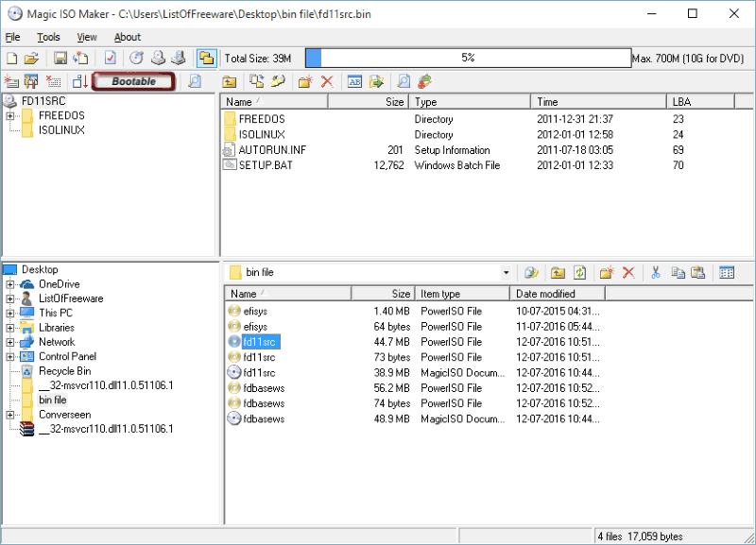Expand the Converseen folder node
Image resolution: width=756 pixels, height=545 pixels.
(x=10, y=415)
